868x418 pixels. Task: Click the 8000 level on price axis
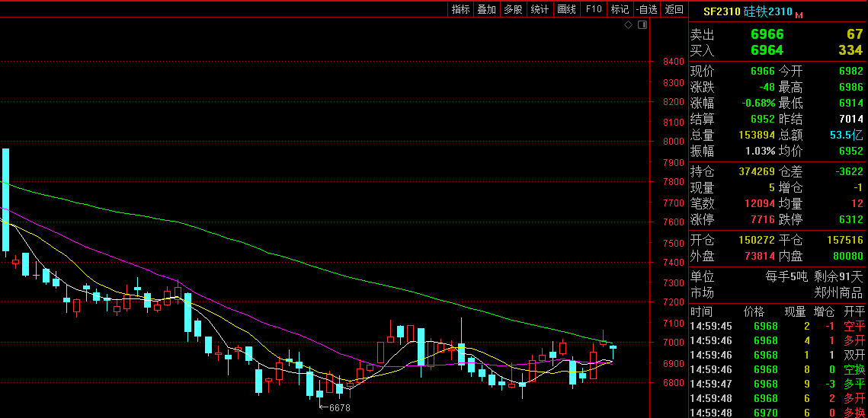click(673, 142)
